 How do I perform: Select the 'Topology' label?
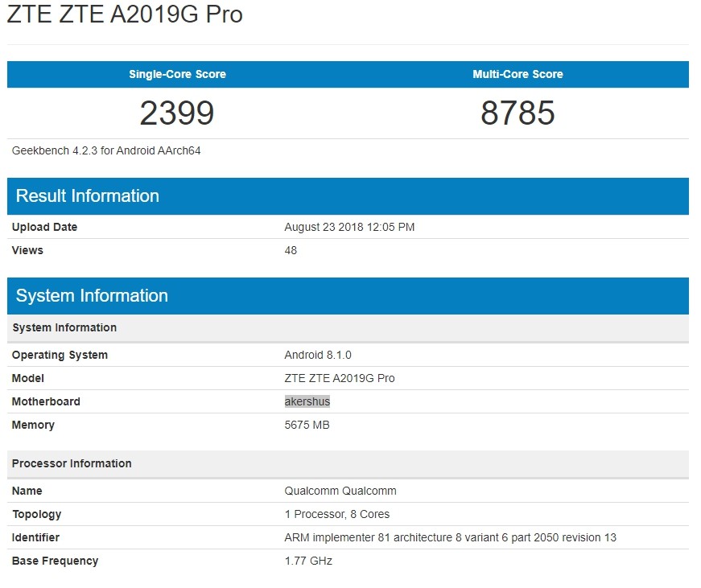(37, 515)
